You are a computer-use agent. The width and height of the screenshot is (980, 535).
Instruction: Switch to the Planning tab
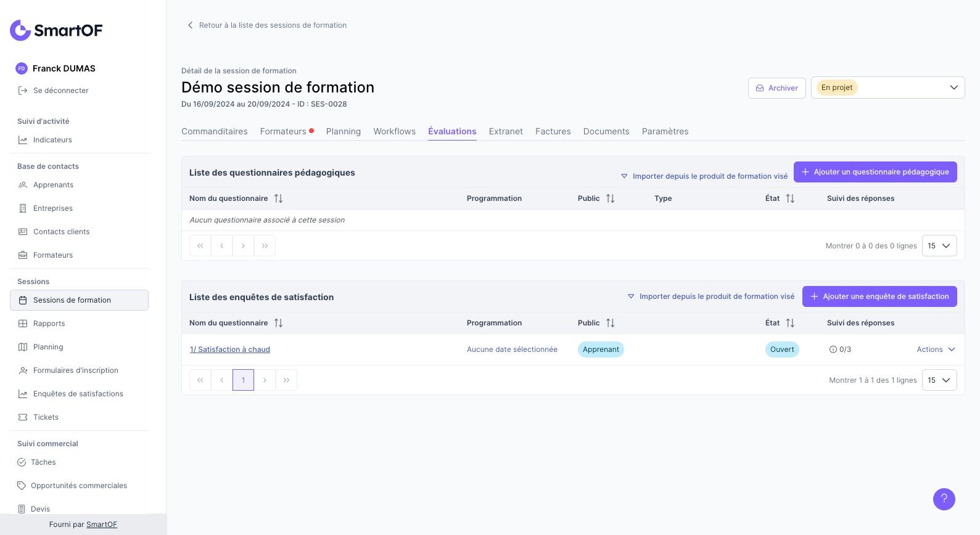click(344, 131)
